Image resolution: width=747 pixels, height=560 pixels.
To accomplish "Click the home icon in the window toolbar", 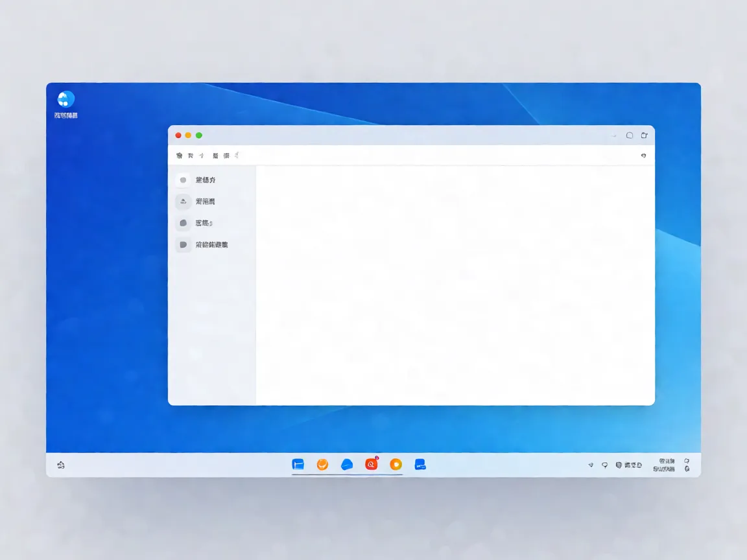I will pos(179,156).
